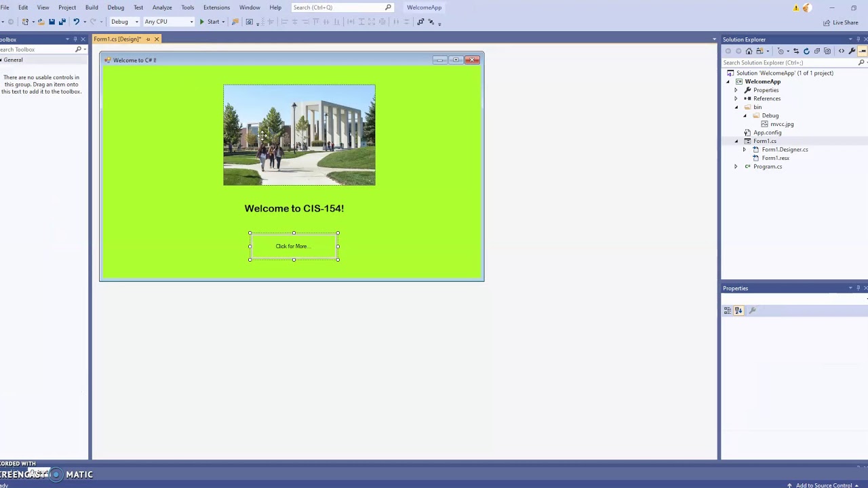The width and height of the screenshot is (868, 488).
Task: Click Collapse All icon in Solution Explorer
Action: point(816,51)
